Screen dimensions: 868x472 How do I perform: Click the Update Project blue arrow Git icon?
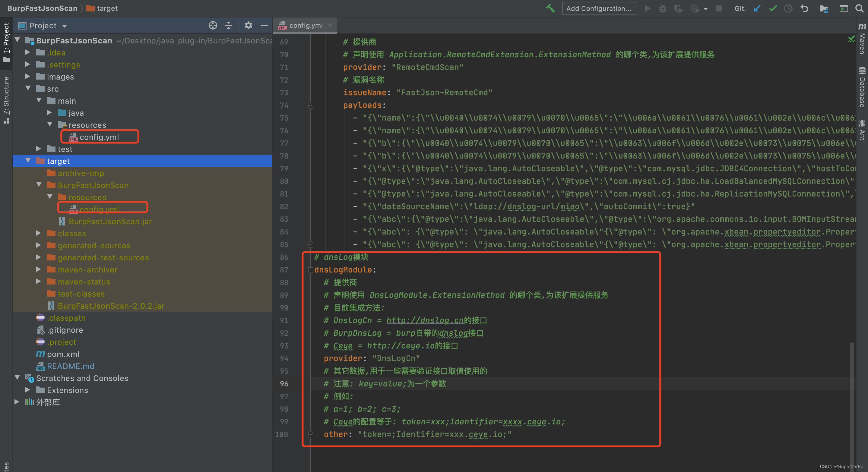pyautogui.click(x=757, y=8)
